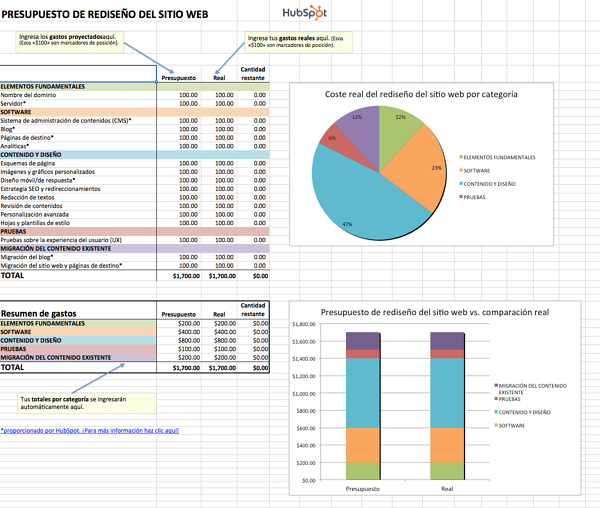Screen dimensions: 600x508
Task: Click the red 6% pie slice
Action: (342, 141)
